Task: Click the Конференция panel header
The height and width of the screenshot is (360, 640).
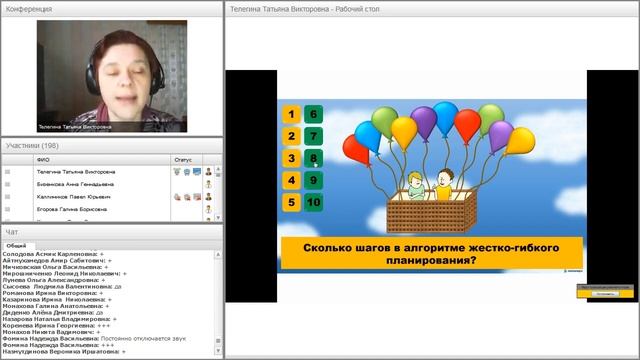Action: pos(112,9)
